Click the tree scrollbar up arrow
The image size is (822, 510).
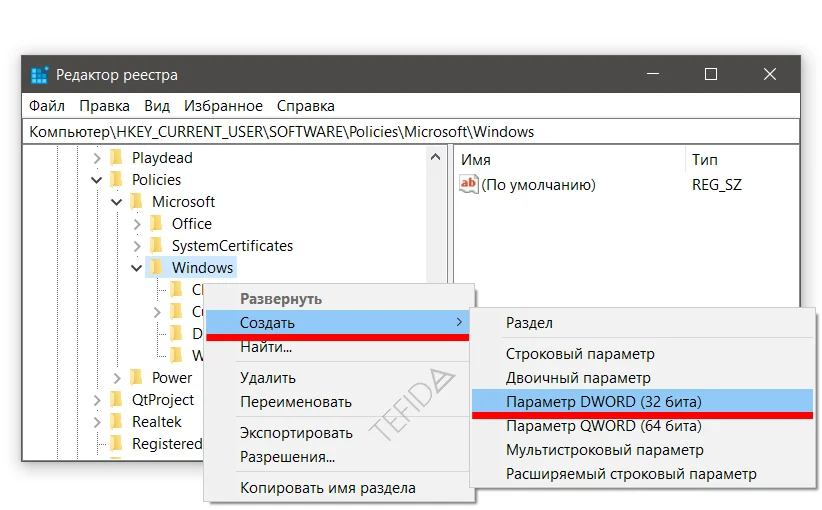pos(435,157)
